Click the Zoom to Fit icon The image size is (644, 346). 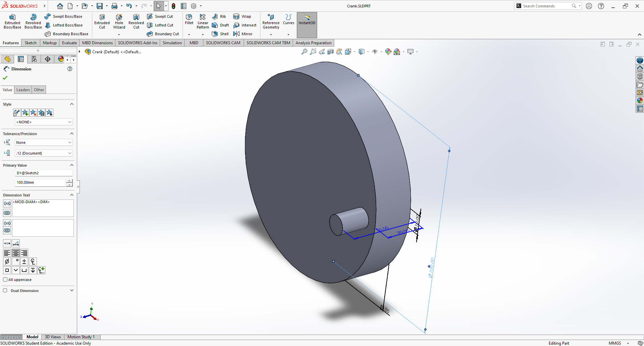(304, 52)
